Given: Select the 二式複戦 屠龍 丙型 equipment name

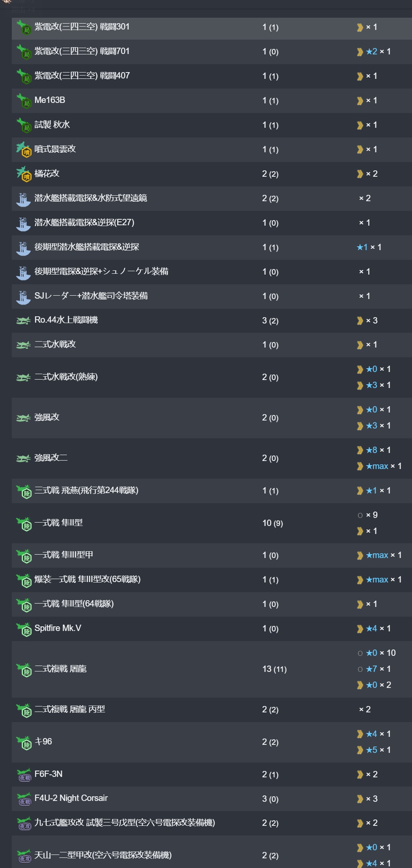Looking at the screenshot, I should click(70, 709).
